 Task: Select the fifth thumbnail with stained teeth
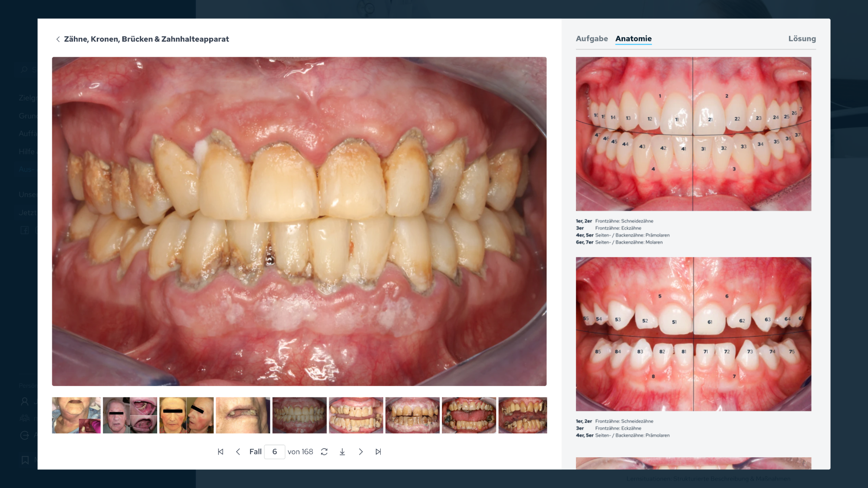pos(299,415)
